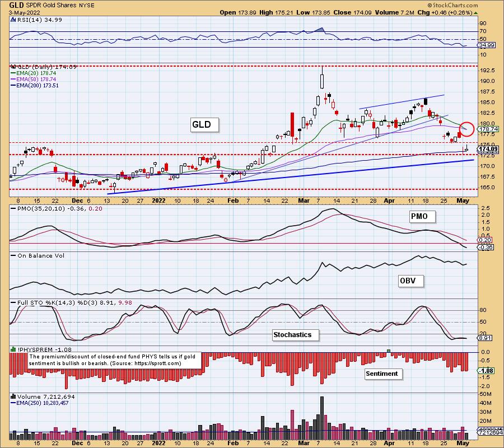Click the PMO(35,20,10) legend label
504x448 pixels.
point(57,208)
